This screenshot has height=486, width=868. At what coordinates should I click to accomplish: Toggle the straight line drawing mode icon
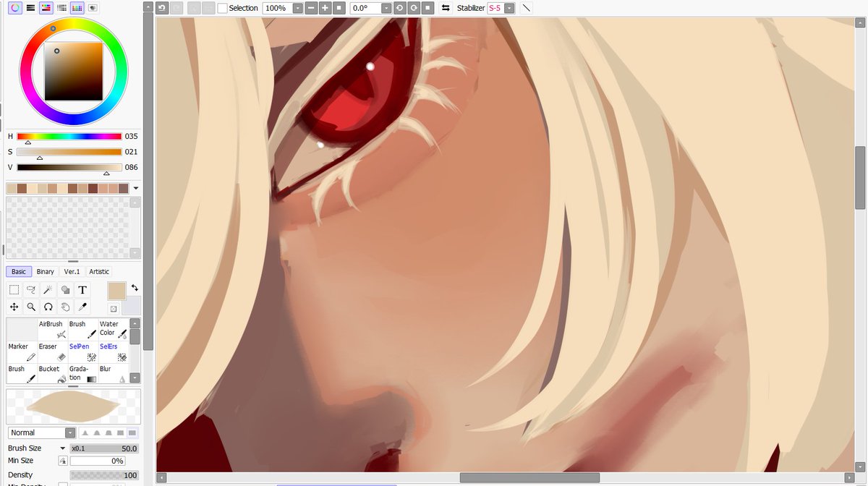click(527, 8)
